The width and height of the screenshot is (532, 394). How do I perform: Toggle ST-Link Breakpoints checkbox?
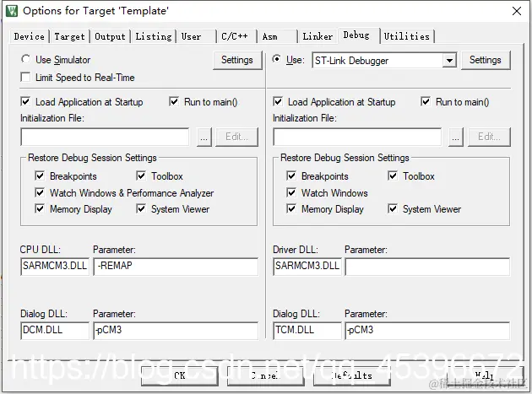click(291, 175)
